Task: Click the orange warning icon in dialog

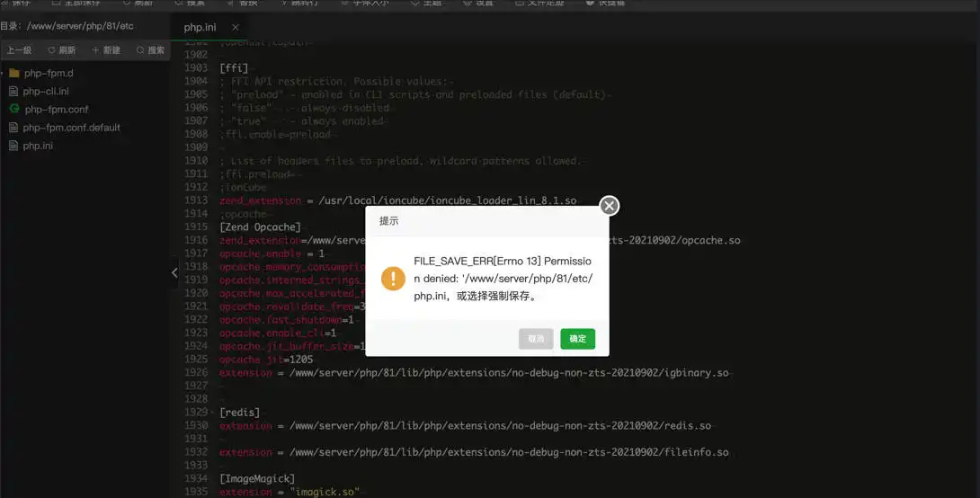Action: point(393,278)
